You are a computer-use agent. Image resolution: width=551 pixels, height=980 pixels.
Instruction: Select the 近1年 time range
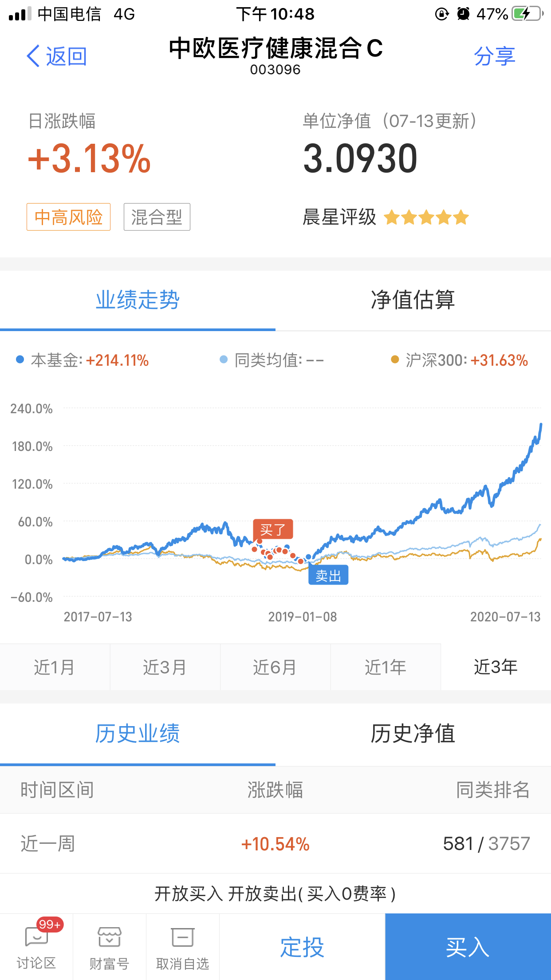(x=386, y=667)
